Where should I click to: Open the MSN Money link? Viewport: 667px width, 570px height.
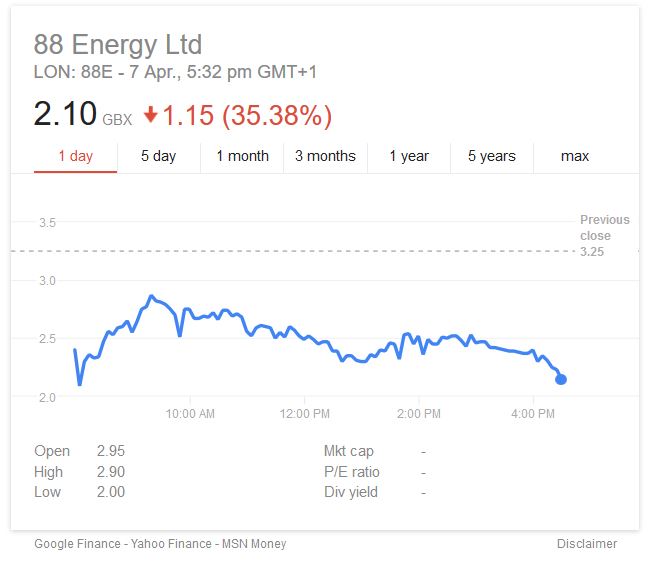coord(254,544)
